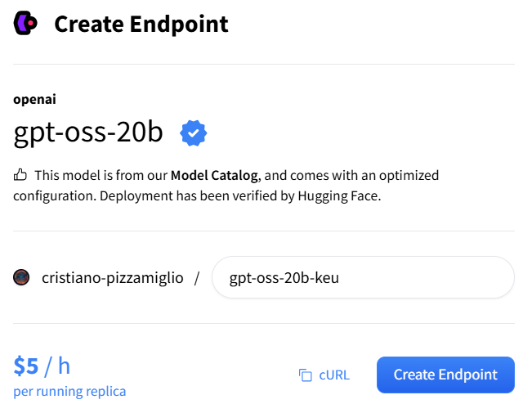Click the pink dot on the logo
The width and height of the screenshot is (532, 413).
(30, 23)
